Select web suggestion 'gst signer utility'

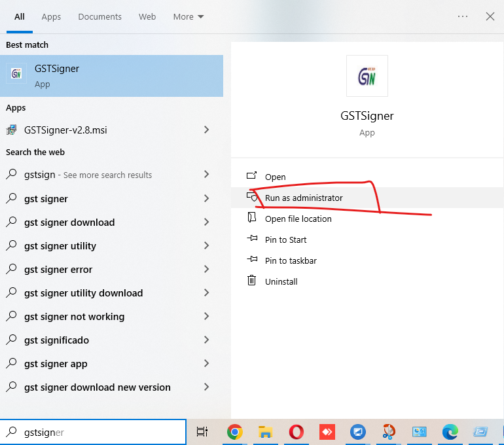click(x=111, y=246)
